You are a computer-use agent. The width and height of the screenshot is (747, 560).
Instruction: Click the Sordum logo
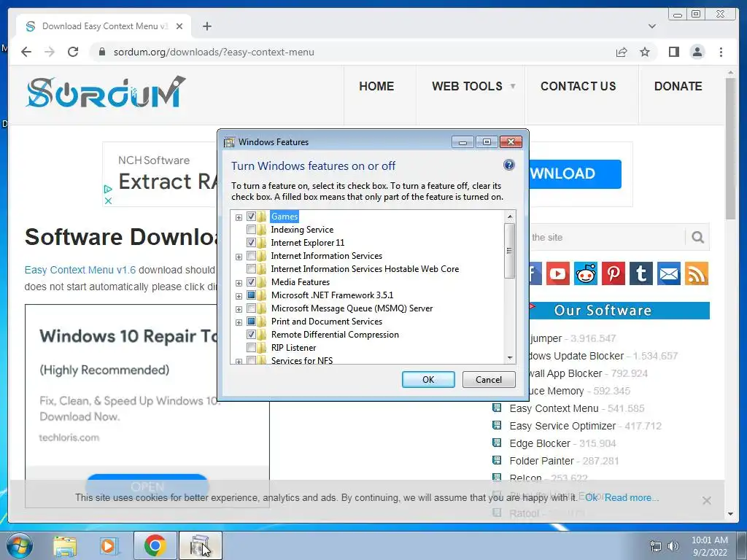[x=106, y=91]
